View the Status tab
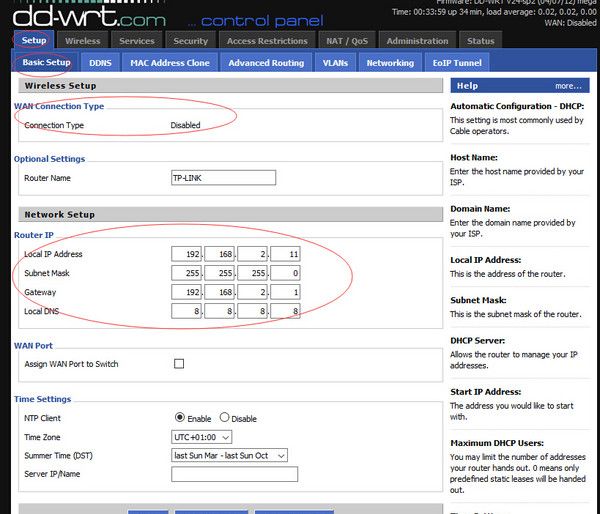Viewport: 600px width, 514px height. (481, 41)
